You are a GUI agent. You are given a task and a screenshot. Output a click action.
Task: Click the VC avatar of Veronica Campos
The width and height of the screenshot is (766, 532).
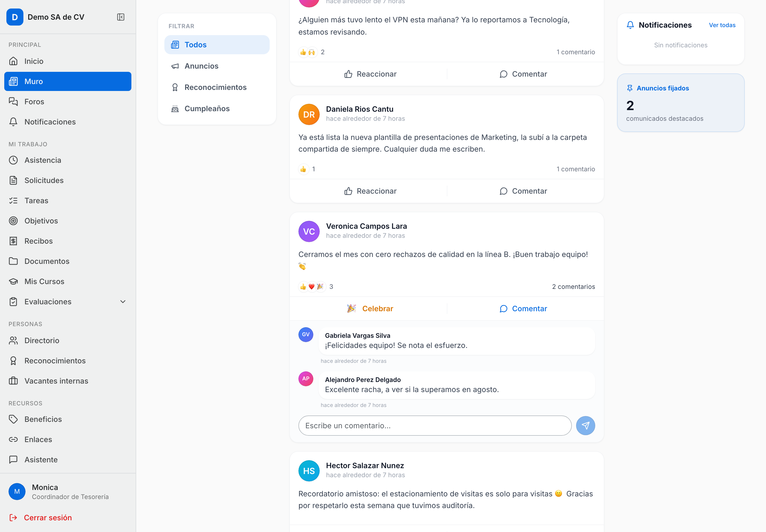[309, 231]
